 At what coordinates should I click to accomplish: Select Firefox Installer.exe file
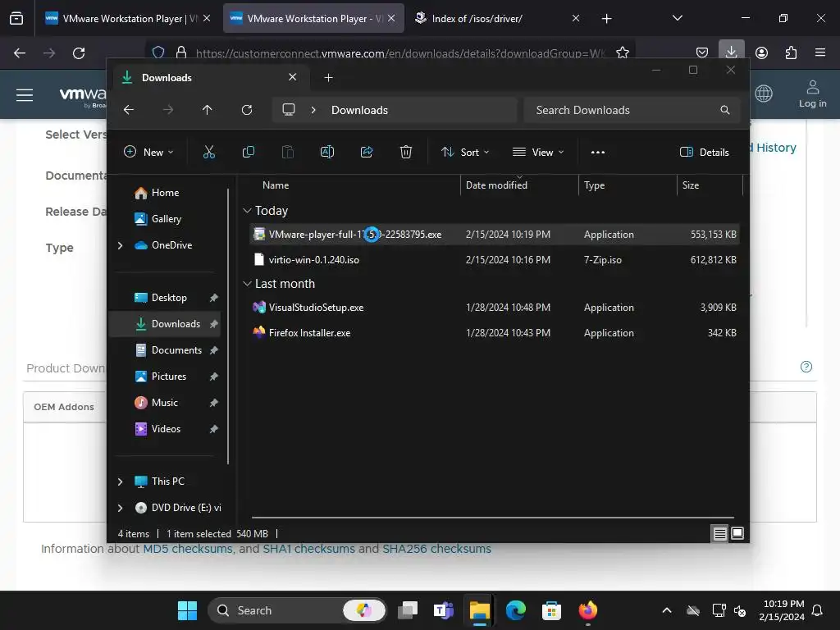(495, 333)
